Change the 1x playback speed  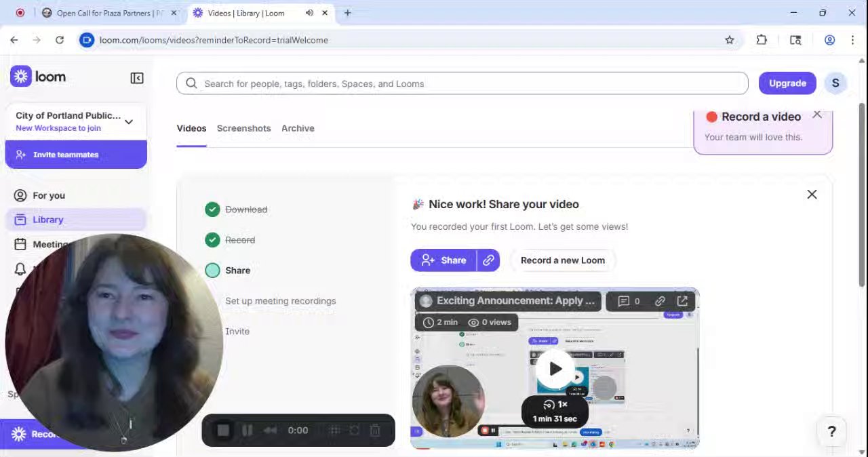pyautogui.click(x=555, y=405)
